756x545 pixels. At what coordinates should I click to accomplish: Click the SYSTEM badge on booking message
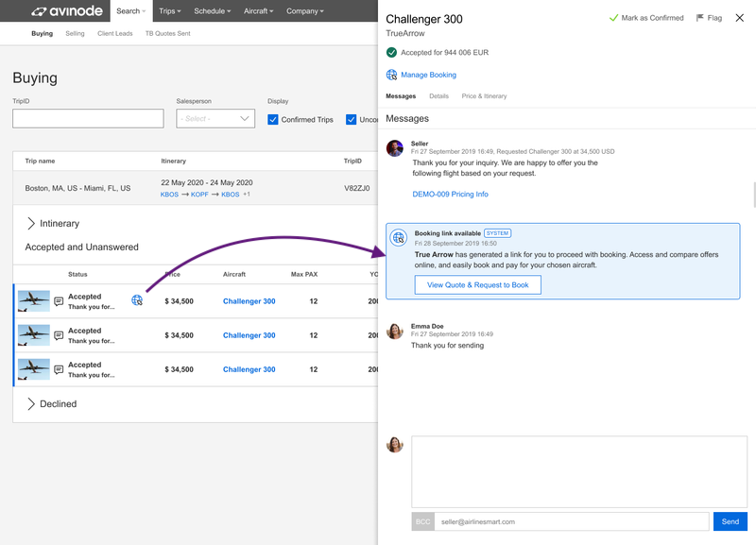point(498,233)
